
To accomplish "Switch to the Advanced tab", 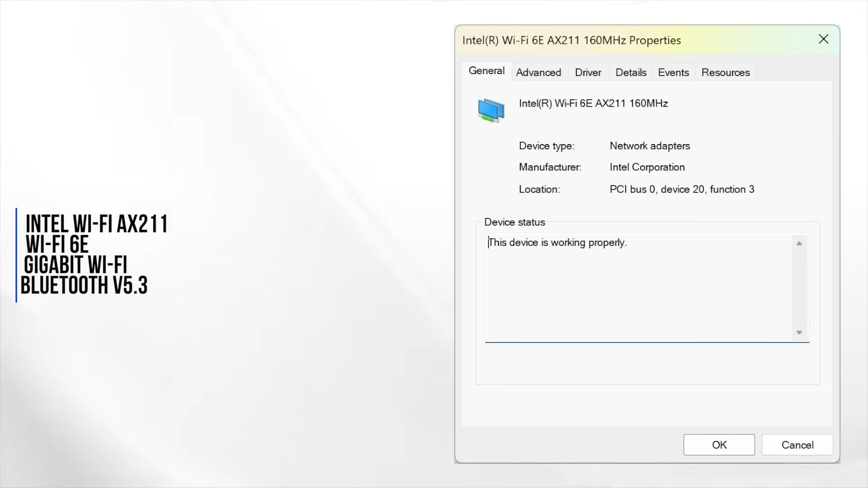I will [x=538, y=72].
